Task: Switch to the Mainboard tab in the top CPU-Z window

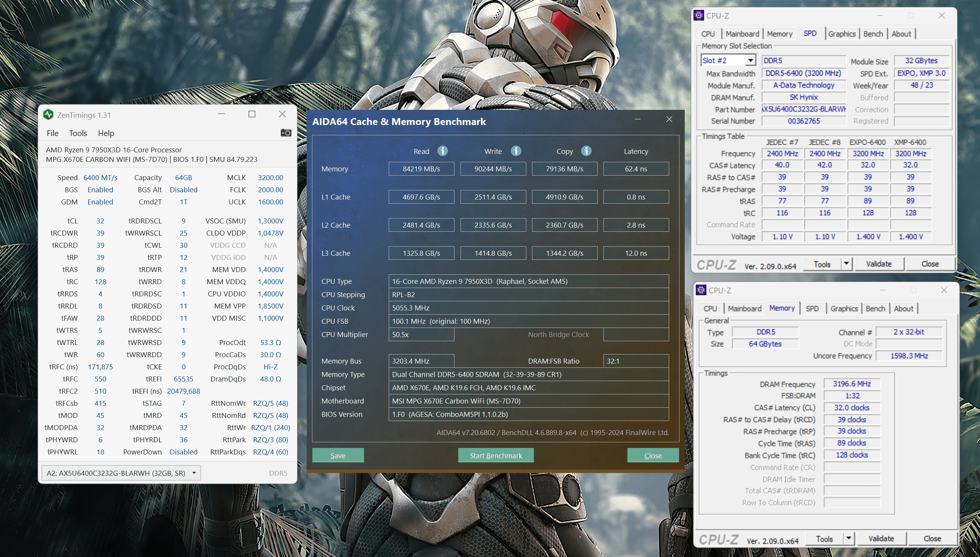Action: pos(742,34)
